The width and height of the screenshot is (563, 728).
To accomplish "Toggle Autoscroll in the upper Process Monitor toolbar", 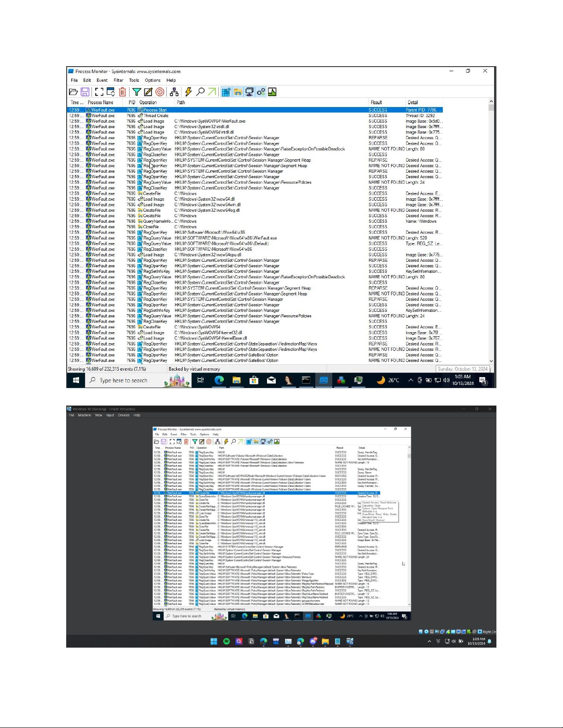I will coord(111,92).
